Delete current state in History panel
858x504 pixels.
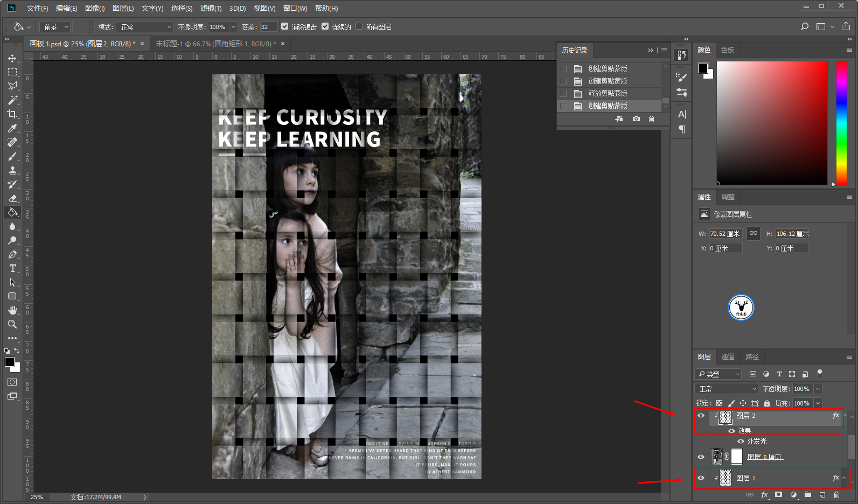[651, 119]
